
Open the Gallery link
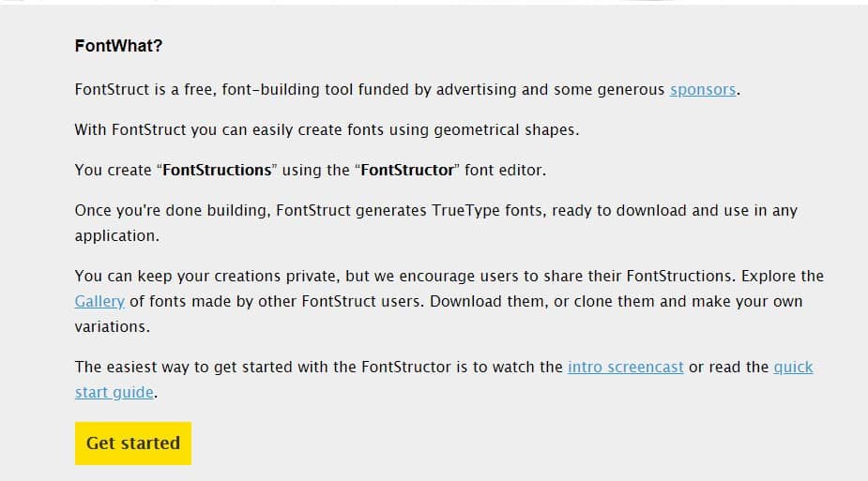(99, 301)
